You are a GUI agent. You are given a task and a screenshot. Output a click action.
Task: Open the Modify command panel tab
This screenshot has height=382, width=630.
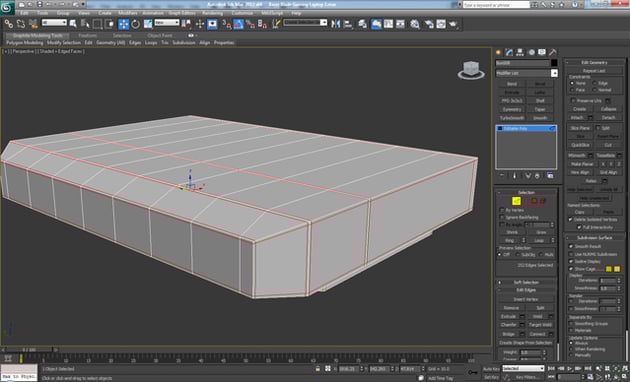(x=509, y=52)
